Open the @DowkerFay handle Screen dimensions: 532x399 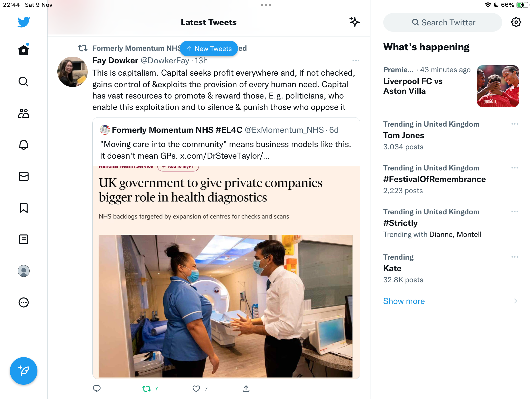point(165,61)
